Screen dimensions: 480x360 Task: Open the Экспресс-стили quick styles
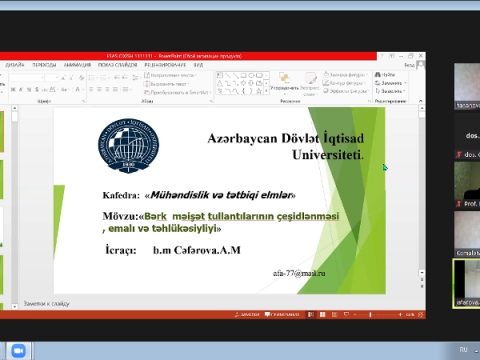click(310, 84)
